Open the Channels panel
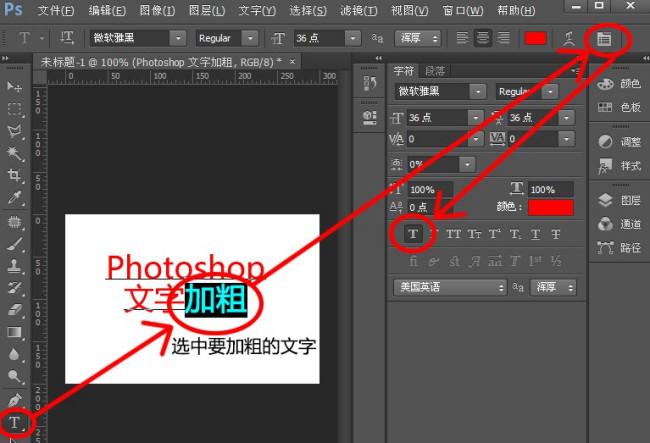 tap(619, 224)
